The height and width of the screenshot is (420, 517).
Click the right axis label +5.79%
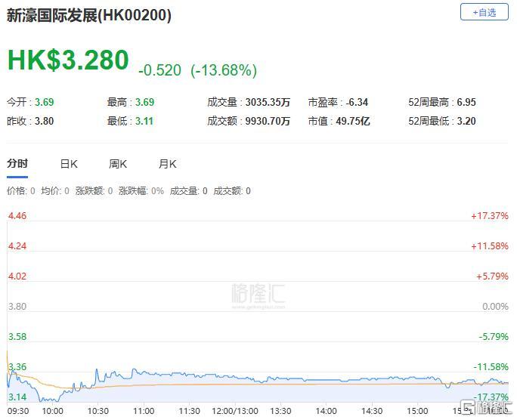pyautogui.click(x=492, y=276)
